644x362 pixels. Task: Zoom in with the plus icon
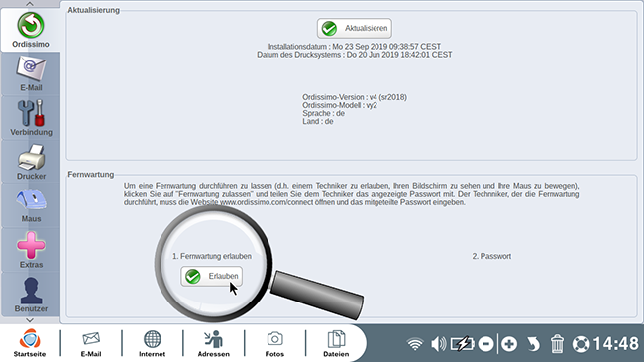click(509, 344)
